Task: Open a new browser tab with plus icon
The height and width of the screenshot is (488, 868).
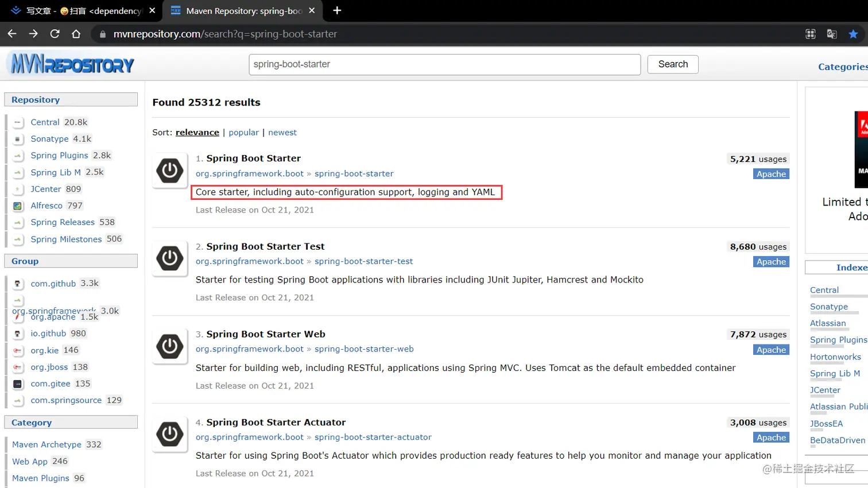Action: (x=337, y=10)
